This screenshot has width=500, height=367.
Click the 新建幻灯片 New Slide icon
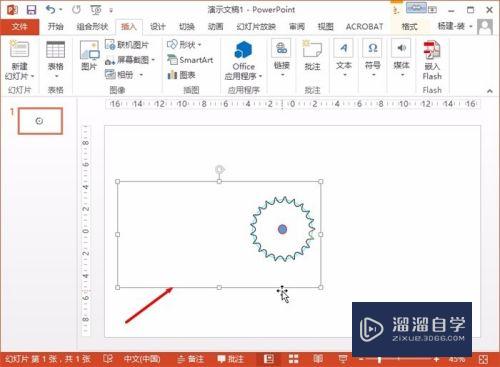19,49
